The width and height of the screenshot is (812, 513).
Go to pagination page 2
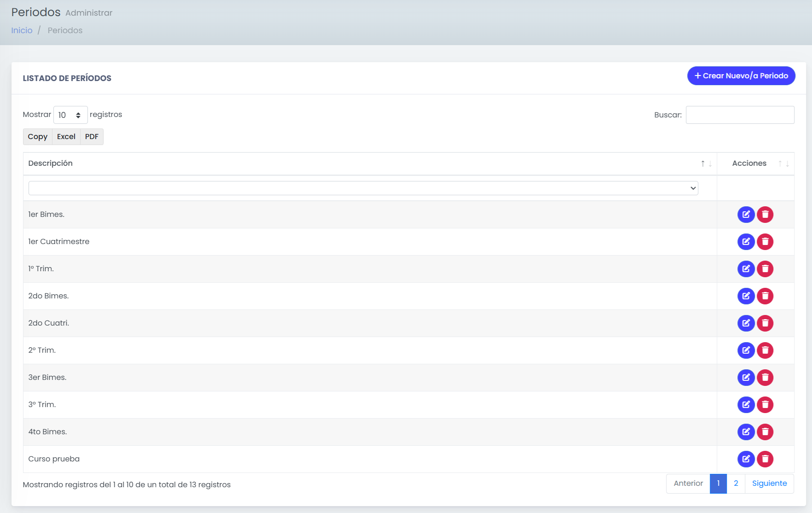(736, 484)
